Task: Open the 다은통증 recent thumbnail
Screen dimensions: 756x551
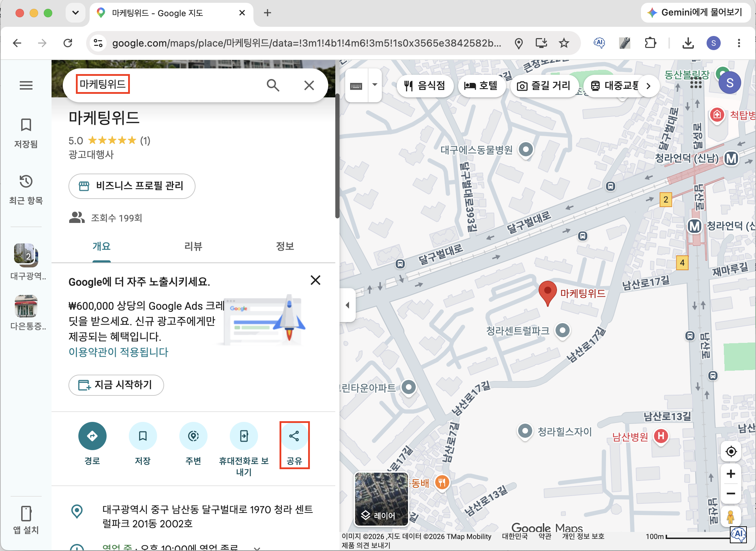Action: 26,306
